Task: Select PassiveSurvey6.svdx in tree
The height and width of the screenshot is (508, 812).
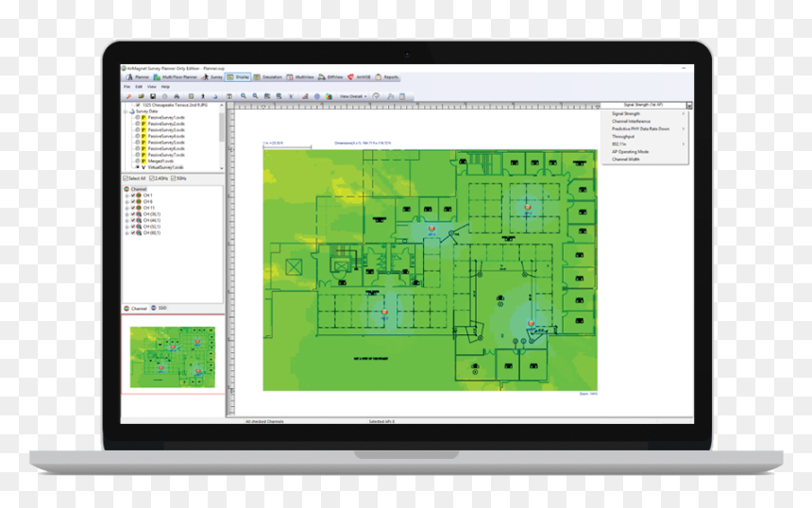Action: click(x=166, y=148)
